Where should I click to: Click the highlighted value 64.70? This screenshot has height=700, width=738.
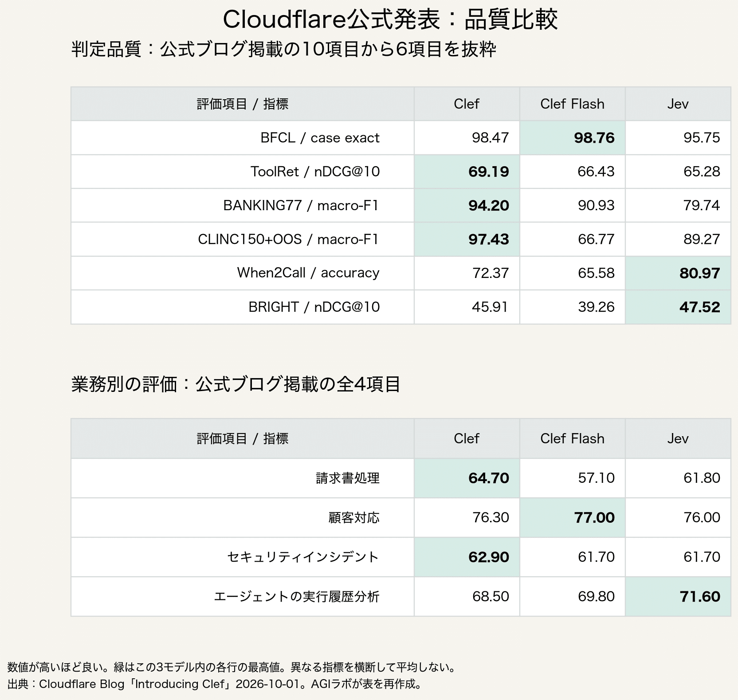tap(489, 478)
